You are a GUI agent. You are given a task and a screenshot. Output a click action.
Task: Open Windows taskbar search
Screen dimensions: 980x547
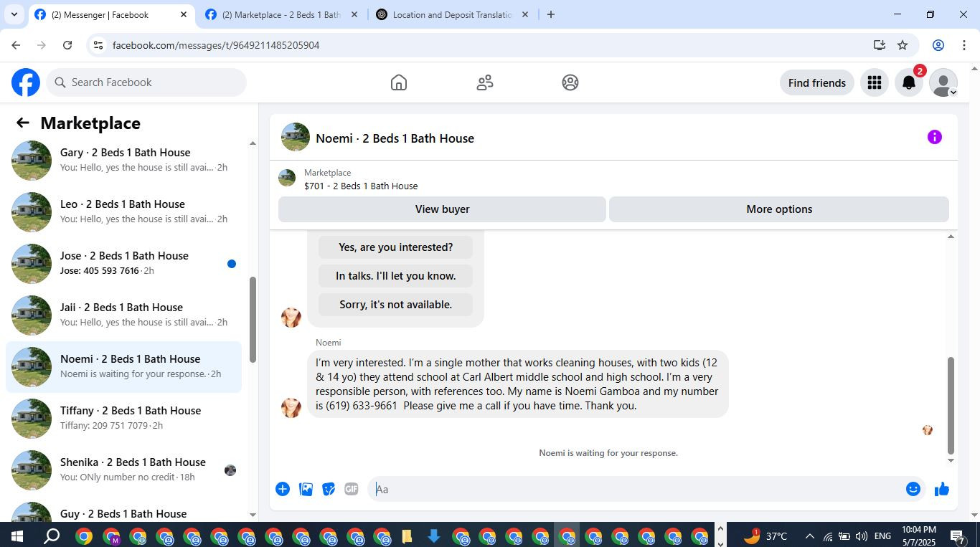(x=51, y=536)
